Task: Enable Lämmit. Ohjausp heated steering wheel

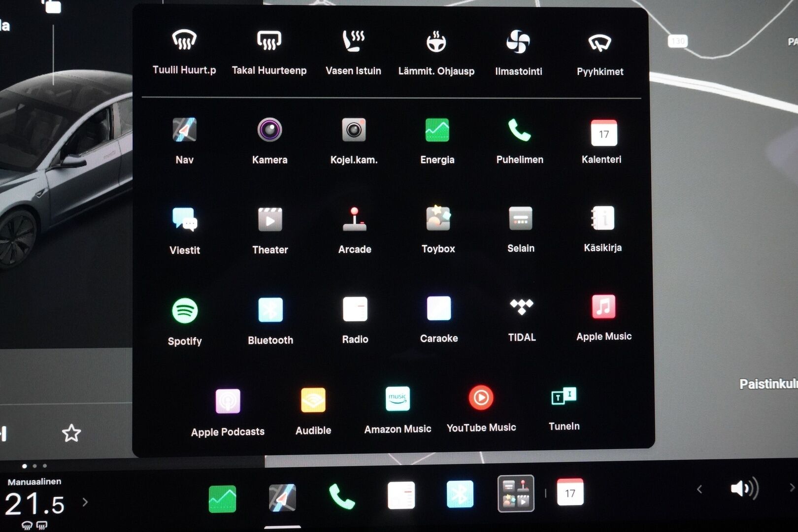Action: tap(436, 52)
